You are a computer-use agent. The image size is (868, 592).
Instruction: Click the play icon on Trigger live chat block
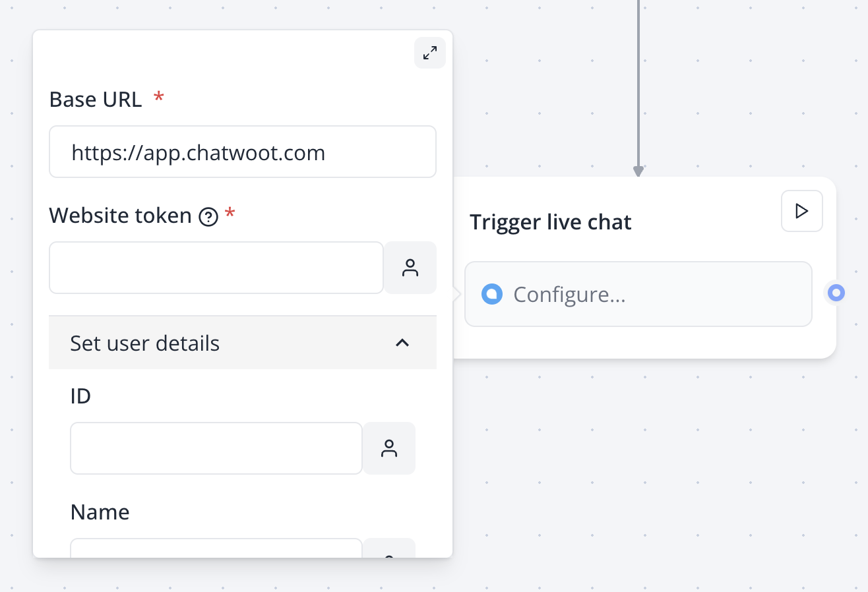802,211
